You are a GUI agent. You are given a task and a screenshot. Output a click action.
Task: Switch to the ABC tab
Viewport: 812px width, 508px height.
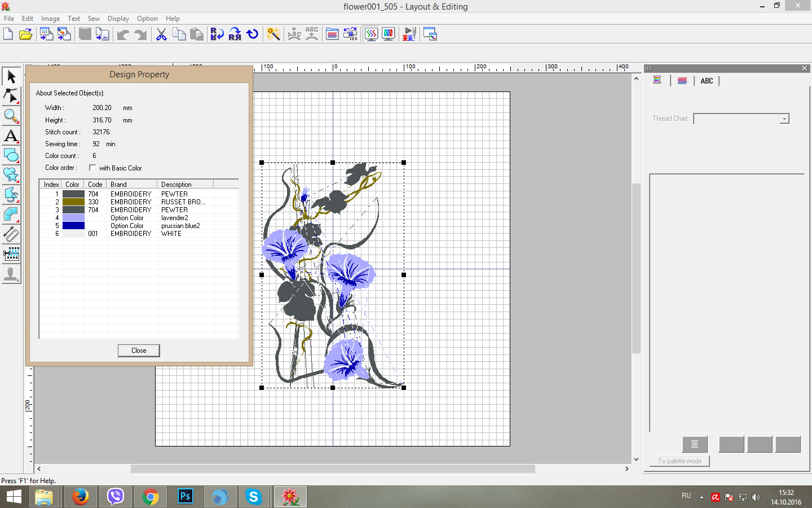point(707,81)
